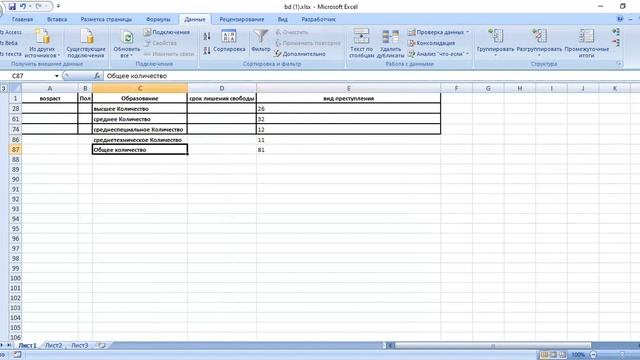Image resolution: width=640 pixels, height=360 pixels.
Task: Open Подключения in the connections group
Action: tap(167, 32)
